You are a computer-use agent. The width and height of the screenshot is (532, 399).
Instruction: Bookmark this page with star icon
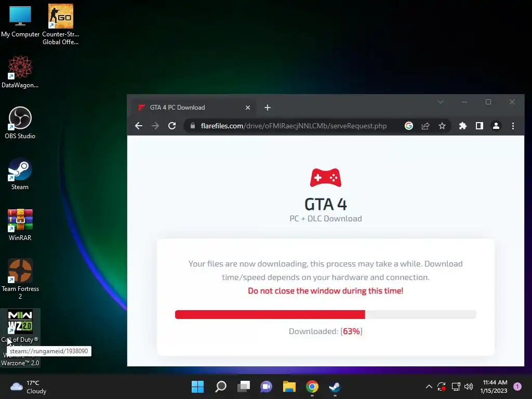[x=442, y=126]
